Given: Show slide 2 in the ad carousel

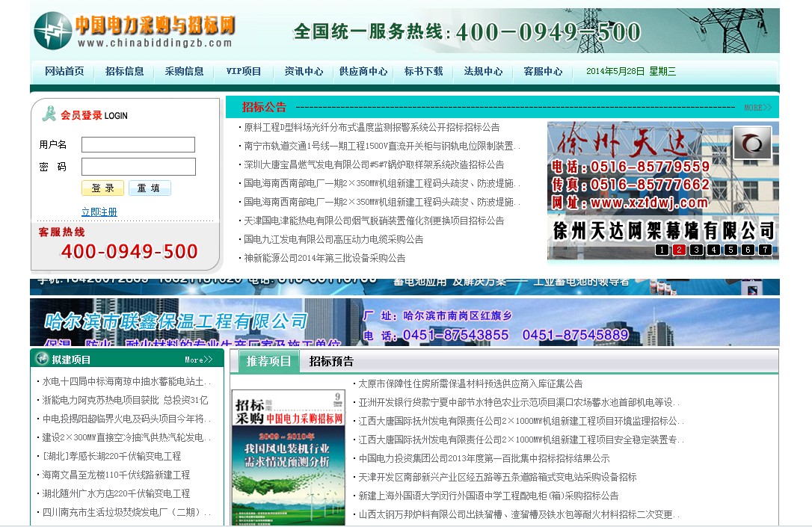Looking at the screenshot, I should [679, 250].
